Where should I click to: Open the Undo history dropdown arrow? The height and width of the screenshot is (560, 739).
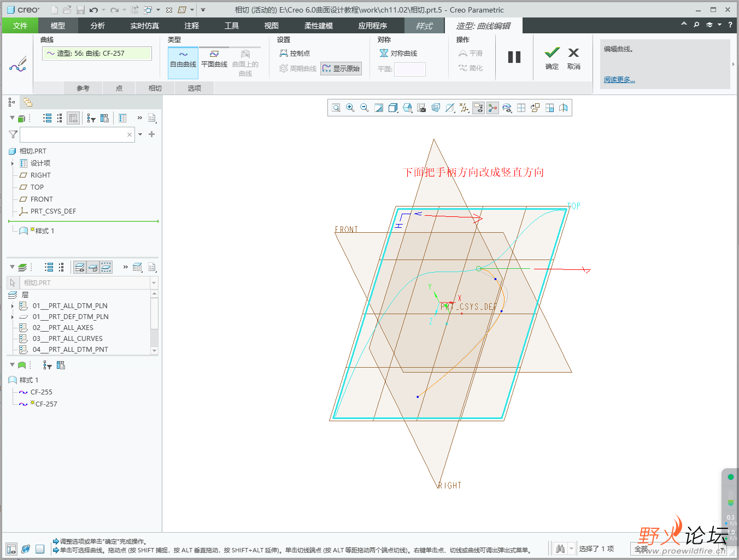103,10
